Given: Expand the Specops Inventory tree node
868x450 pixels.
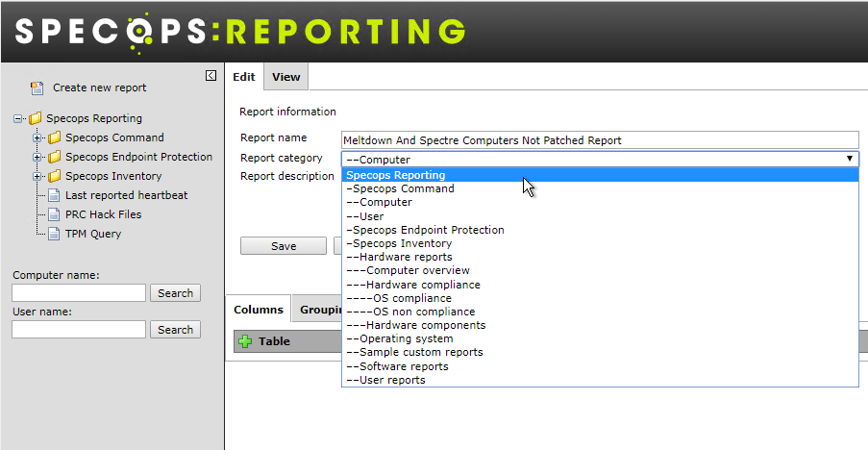Looking at the screenshot, I should point(37,177).
